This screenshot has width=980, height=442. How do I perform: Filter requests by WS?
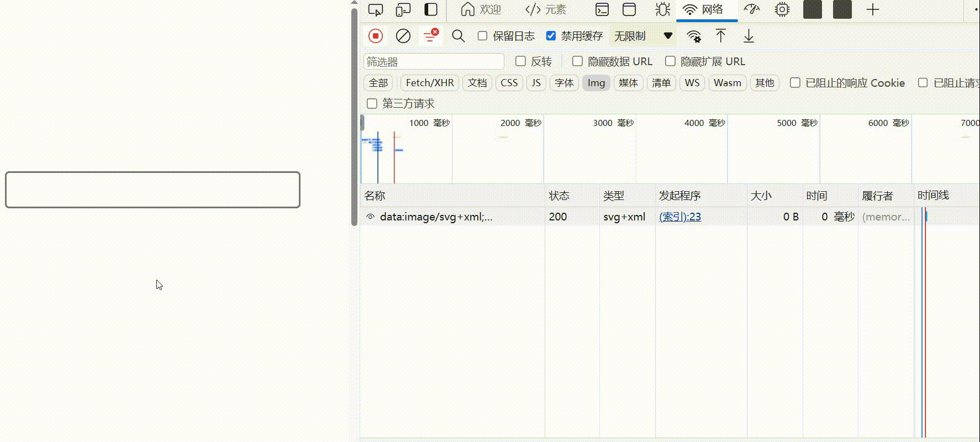692,83
